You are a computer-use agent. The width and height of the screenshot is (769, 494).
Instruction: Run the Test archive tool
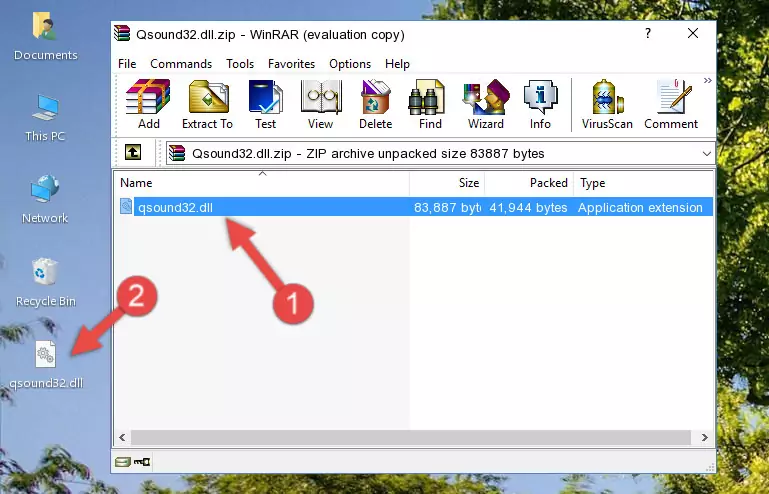pyautogui.click(x=265, y=104)
